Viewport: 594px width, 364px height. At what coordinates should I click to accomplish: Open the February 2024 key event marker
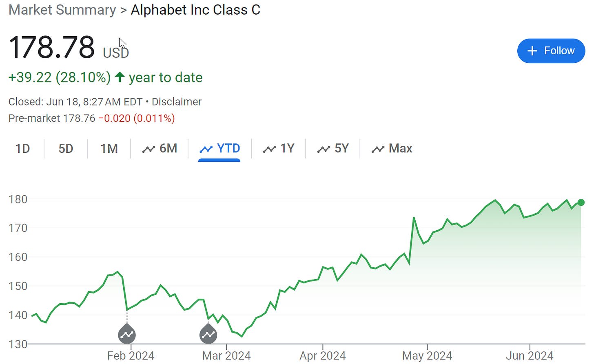coord(127,334)
